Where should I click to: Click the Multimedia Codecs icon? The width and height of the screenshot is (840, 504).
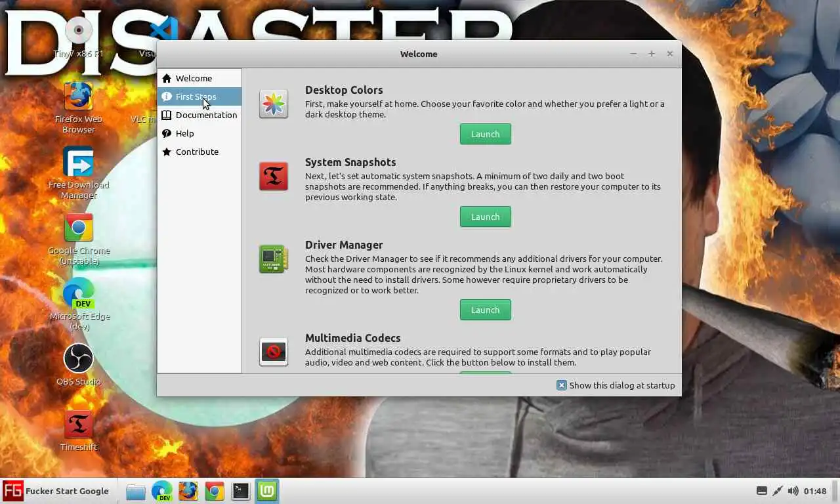point(274,352)
